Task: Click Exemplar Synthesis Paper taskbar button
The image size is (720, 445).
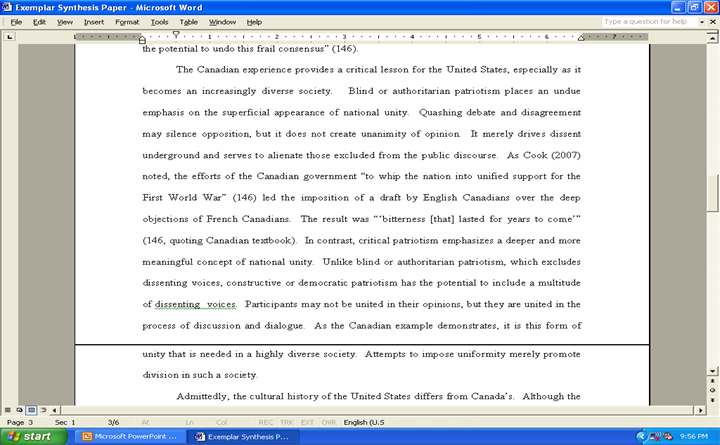Action: 244,436
